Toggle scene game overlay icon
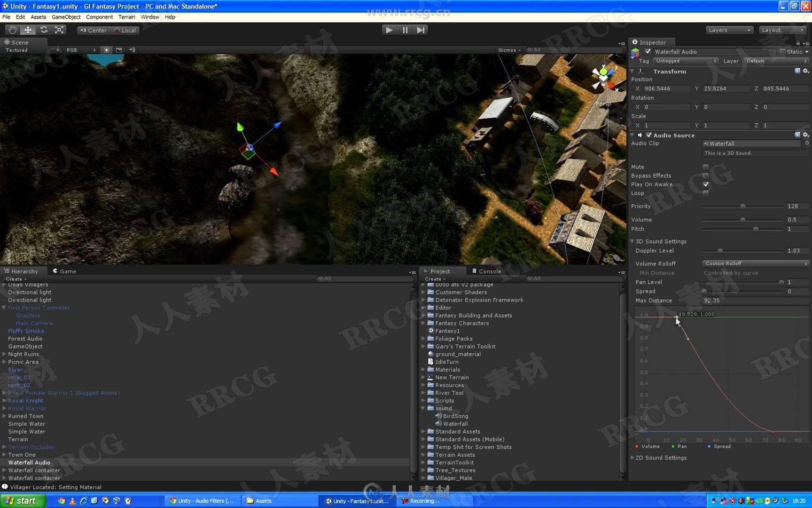The width and height of the screenshot is (812, 508). [x=119, y=50]
